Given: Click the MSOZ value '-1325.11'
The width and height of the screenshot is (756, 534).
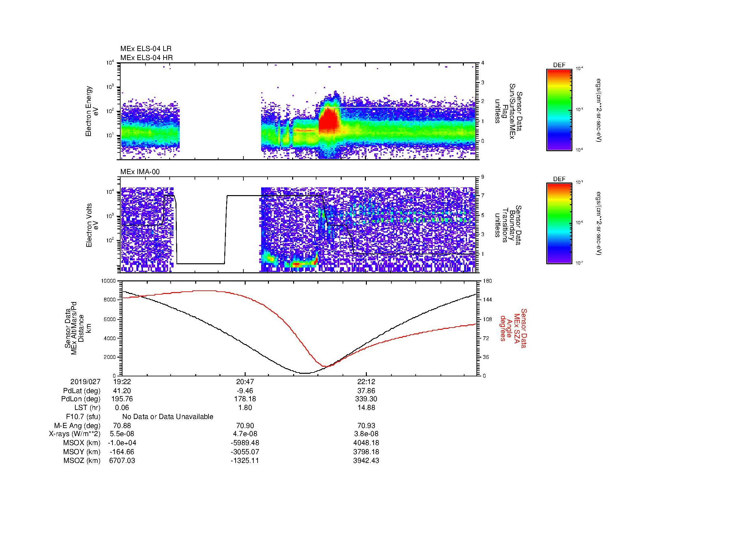Looking at the screenshot, I should [245, 461].
